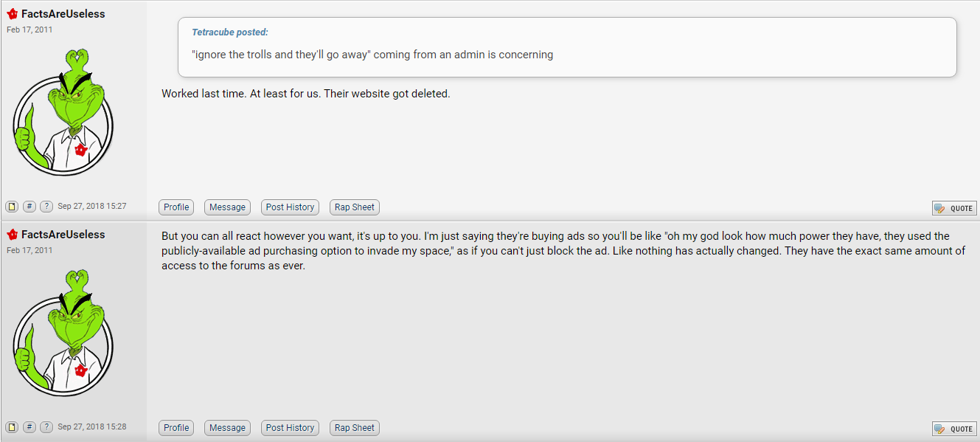View Post History on the second post
This screenshot has height=442, width=980.
pos(290,428)
